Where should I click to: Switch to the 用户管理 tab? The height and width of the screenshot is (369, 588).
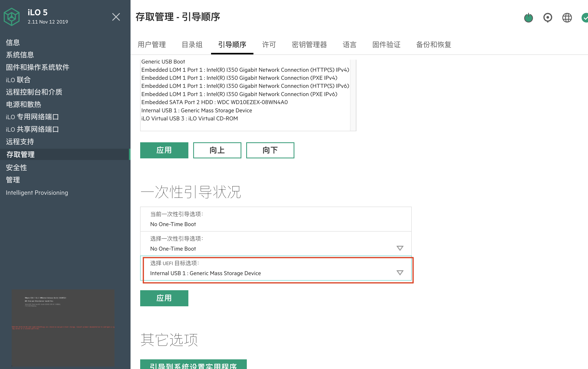click(x=152, y=45)
